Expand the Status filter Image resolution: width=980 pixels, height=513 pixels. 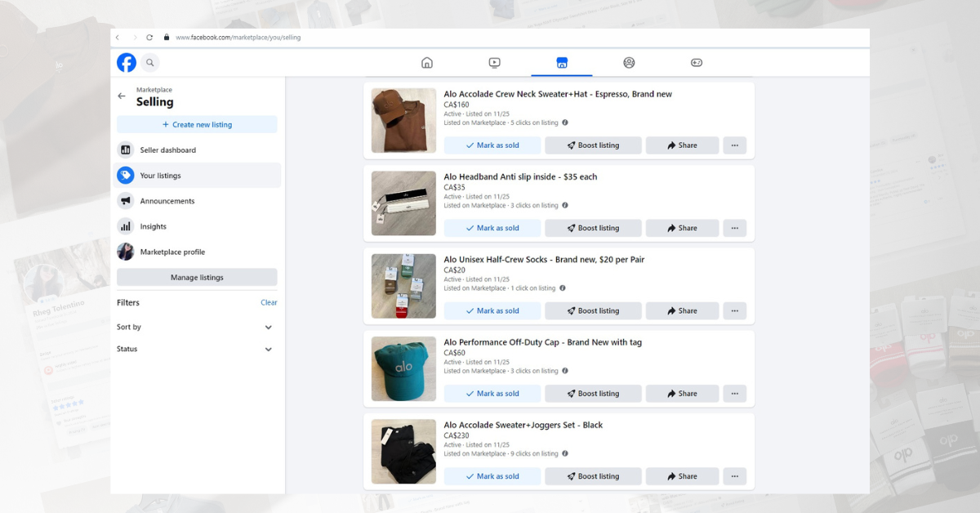click(x=197, y=349)
